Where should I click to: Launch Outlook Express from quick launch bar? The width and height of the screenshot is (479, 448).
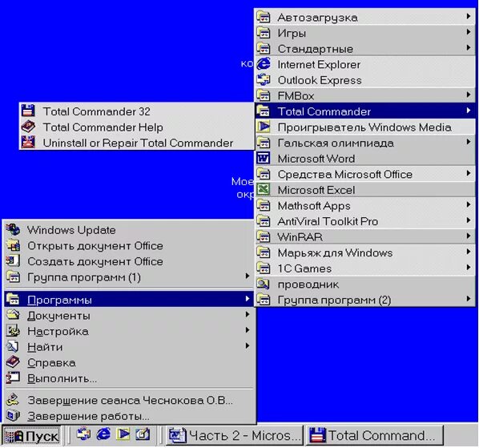click(83, 434)
